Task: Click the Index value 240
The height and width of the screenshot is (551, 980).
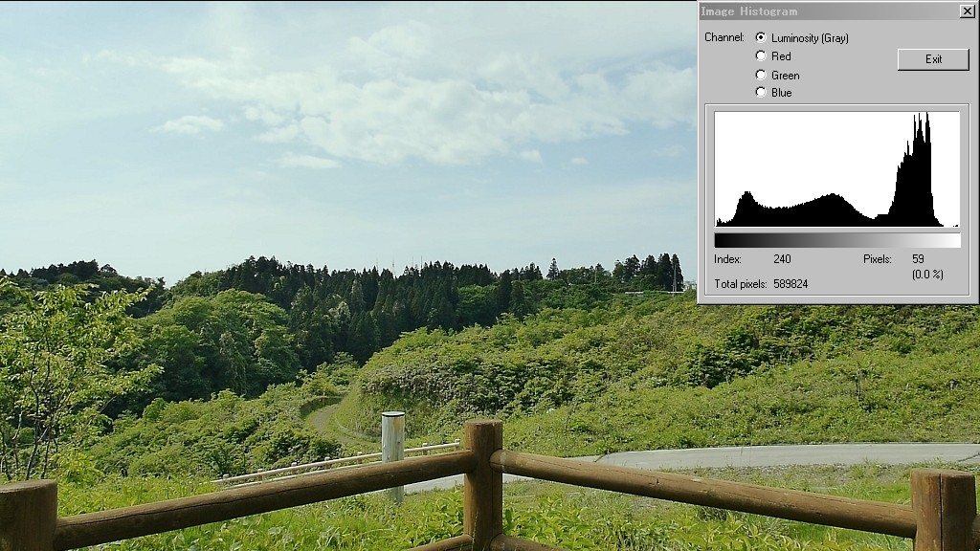Action: (782, 258)
